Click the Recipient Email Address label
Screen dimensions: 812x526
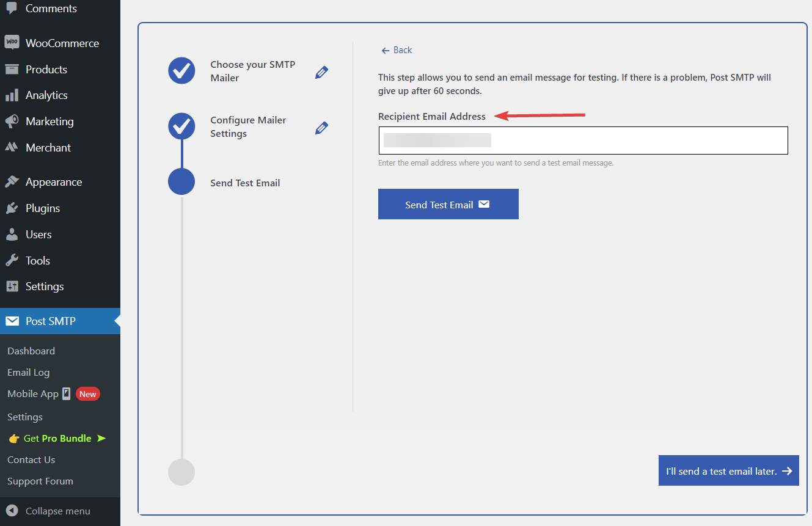point(432,117)
